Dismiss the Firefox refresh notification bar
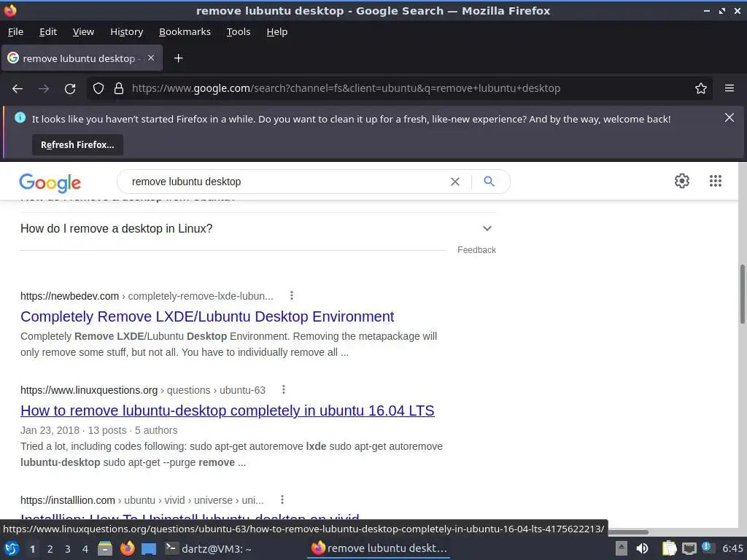This screenshot has width=747, height=560. click(729, 117)
